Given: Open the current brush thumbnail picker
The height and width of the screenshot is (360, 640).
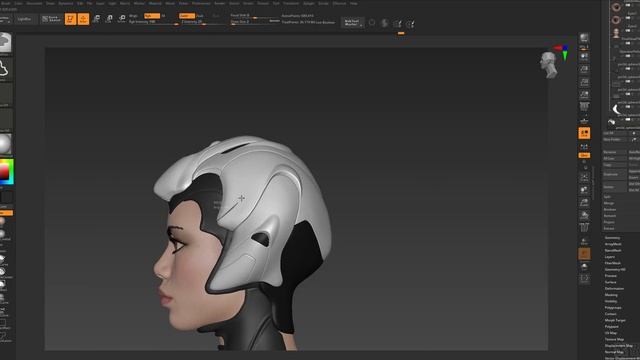Looking at the screenshot, I should pos(5,42).
